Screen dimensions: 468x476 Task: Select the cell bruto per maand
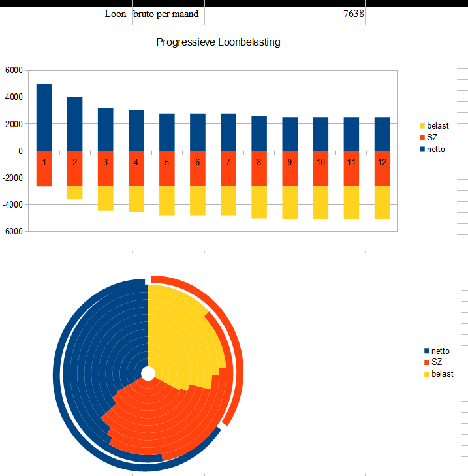point(166,14)
